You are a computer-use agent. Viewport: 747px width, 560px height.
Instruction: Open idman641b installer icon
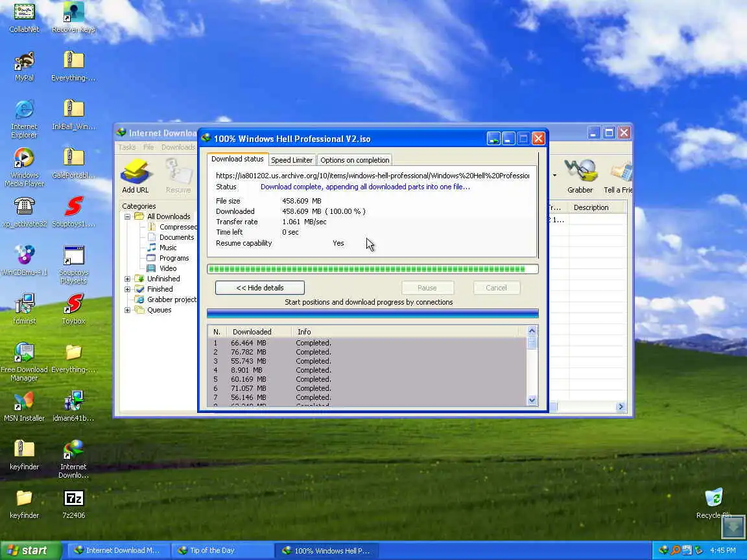pyautogui.click(x=73, y=406)
